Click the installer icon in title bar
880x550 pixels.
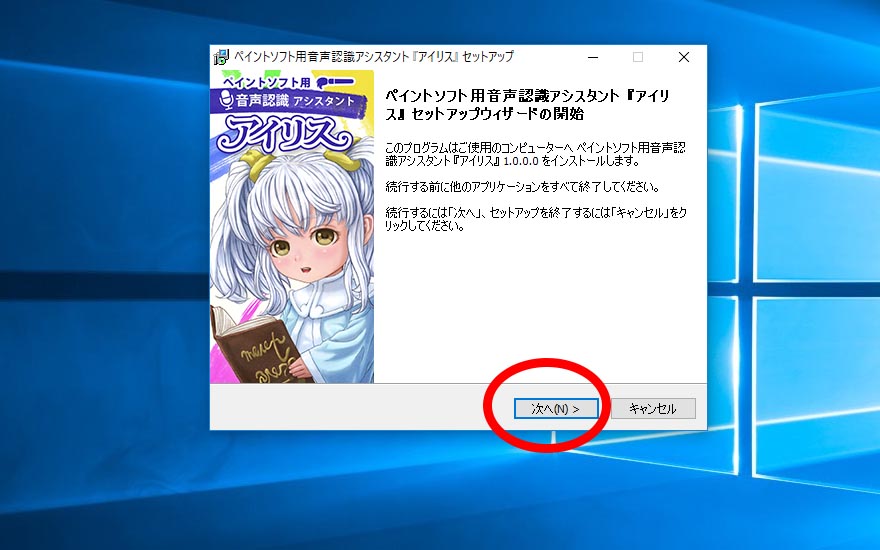222,57
